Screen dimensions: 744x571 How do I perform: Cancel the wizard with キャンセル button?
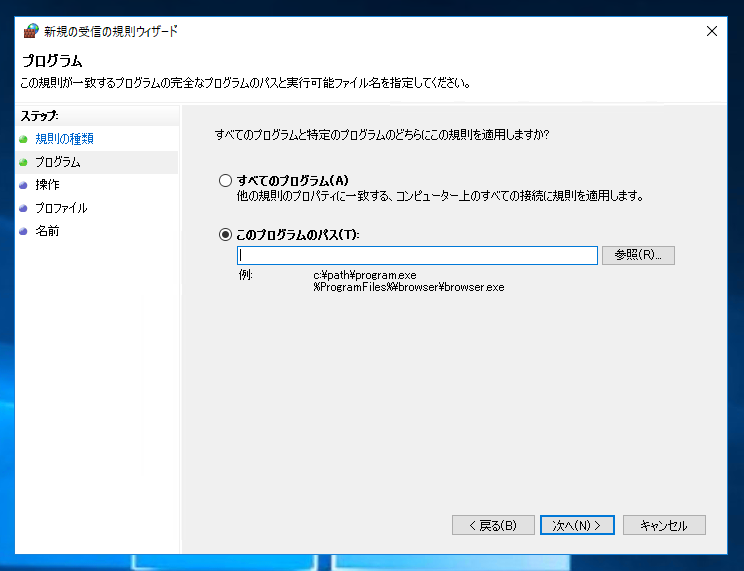(664, 525)
